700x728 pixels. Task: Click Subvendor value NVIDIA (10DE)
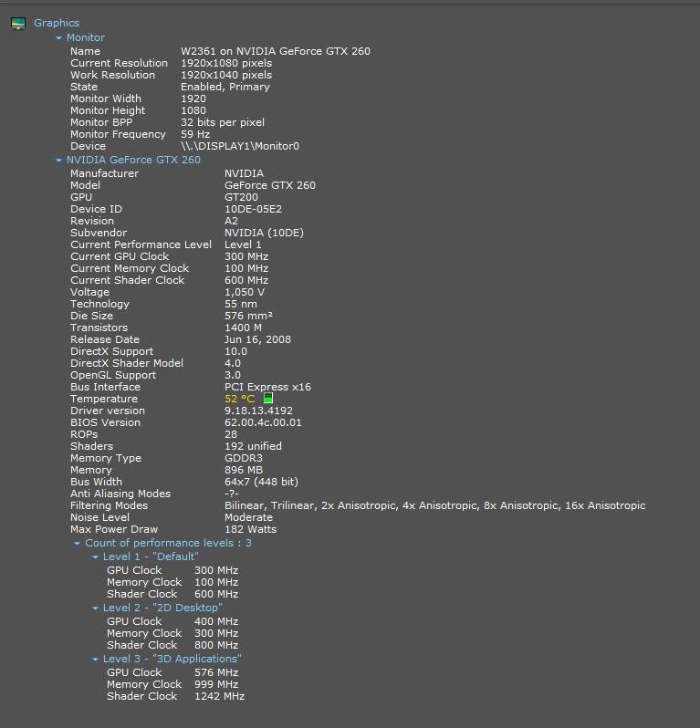[264, 233]
